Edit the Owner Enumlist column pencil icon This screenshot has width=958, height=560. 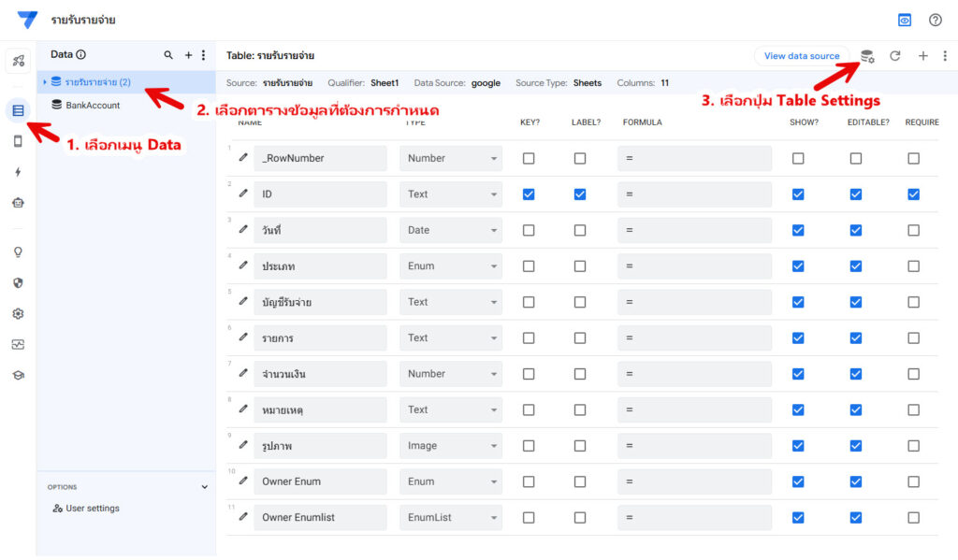[x=243, y=517]
